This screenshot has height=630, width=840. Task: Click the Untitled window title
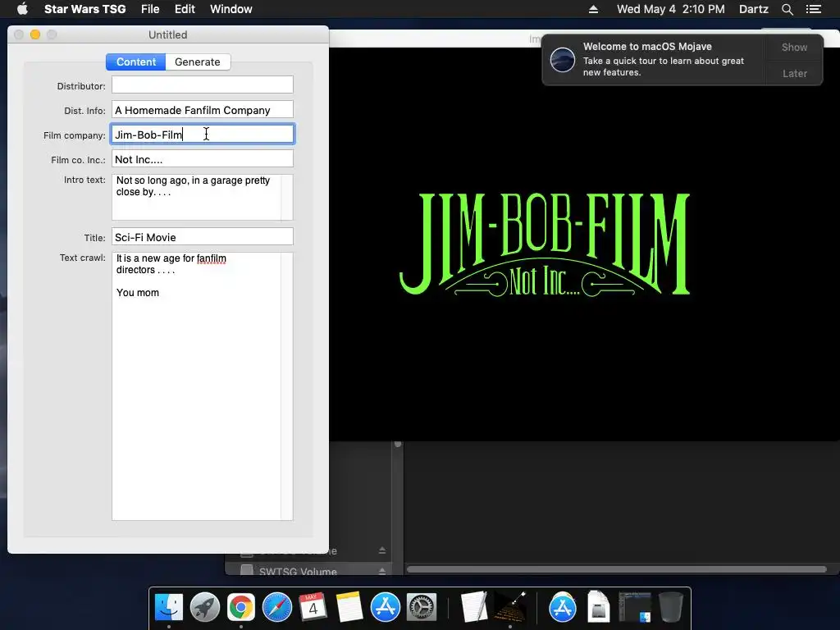tap(167, 34)
